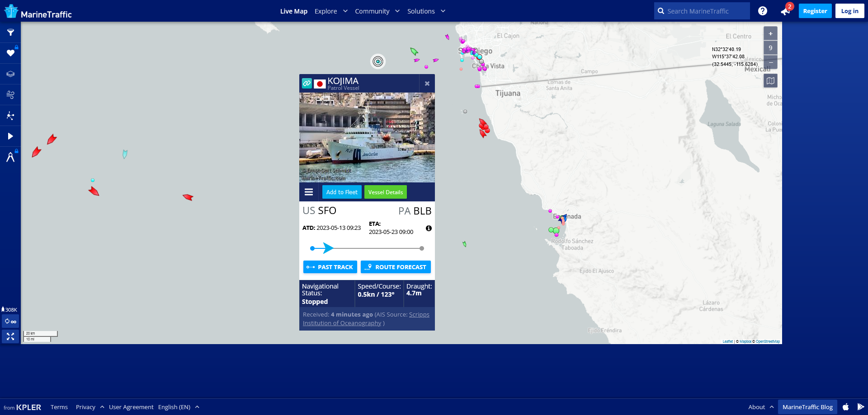Click the 308K vessel count indicator
Viewport: 868px width, 415px height.
[x=9, y=310]
